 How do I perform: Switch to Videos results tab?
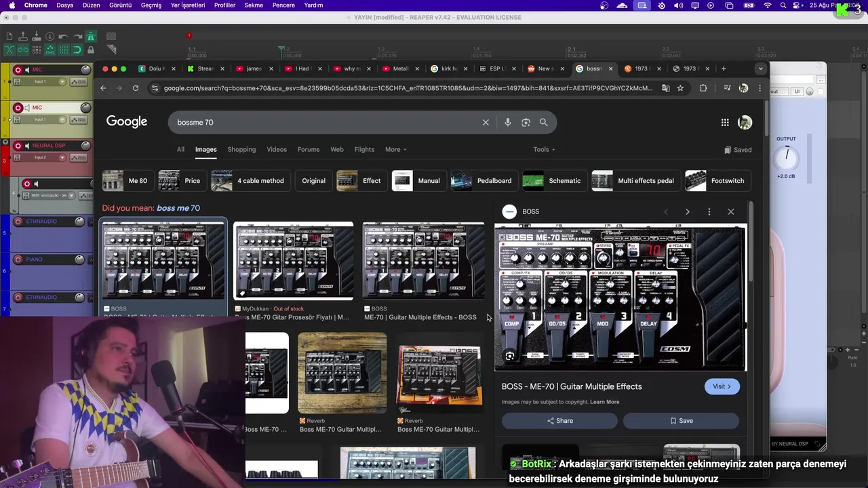(x=277, y=150)
